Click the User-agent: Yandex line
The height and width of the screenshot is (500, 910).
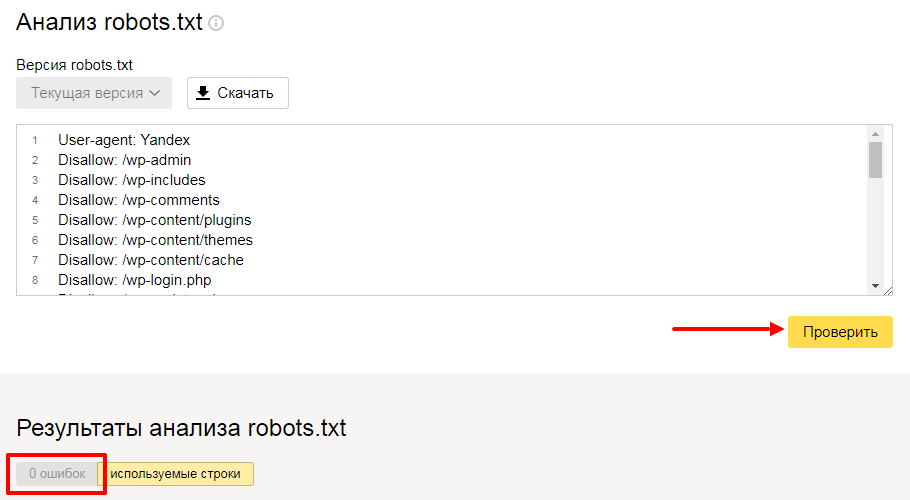click(x=124, y=140)
